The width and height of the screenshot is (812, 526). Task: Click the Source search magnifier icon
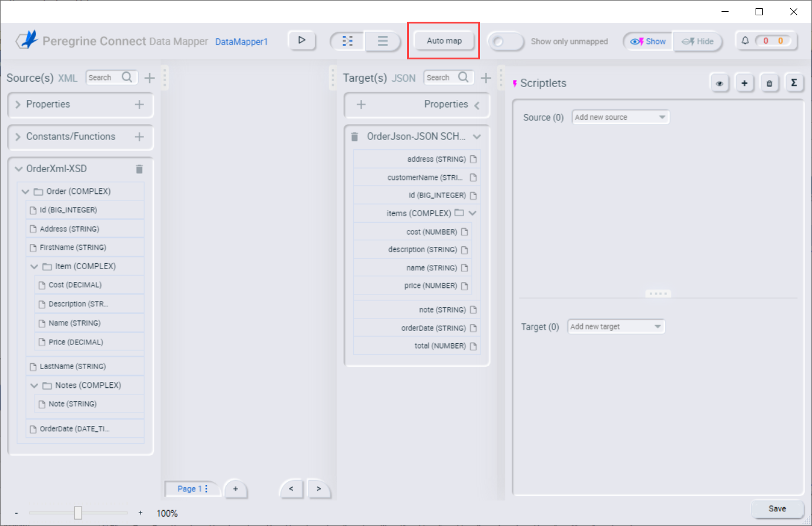(127, 77)
